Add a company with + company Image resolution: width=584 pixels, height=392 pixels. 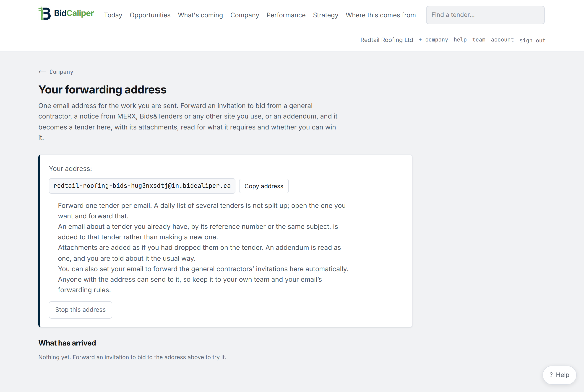click(433, 40)
